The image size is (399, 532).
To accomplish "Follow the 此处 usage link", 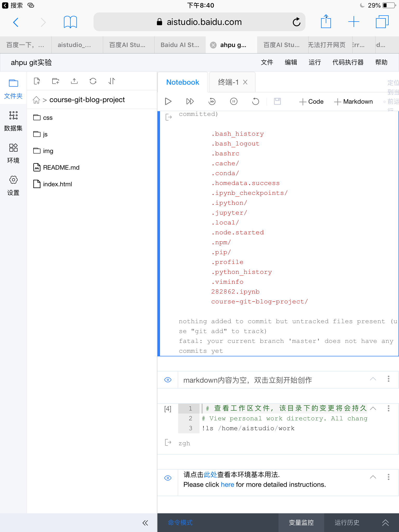I will click(210, 475).
